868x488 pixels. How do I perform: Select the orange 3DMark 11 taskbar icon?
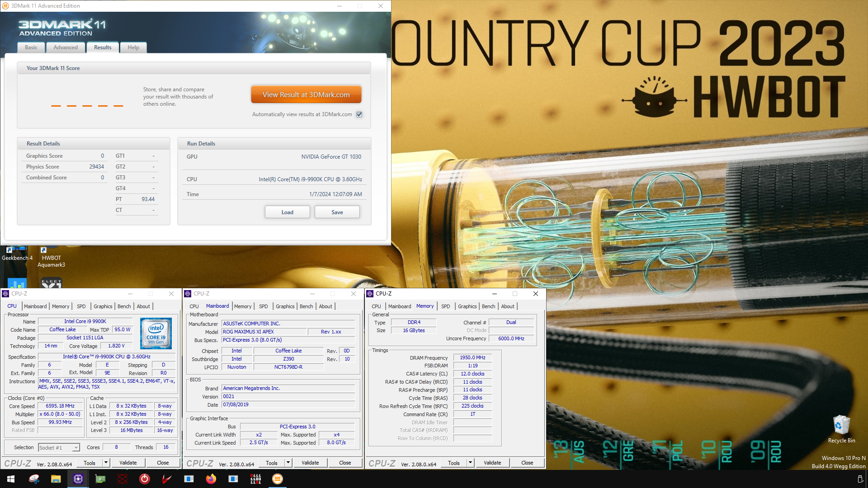pos(278,479)
